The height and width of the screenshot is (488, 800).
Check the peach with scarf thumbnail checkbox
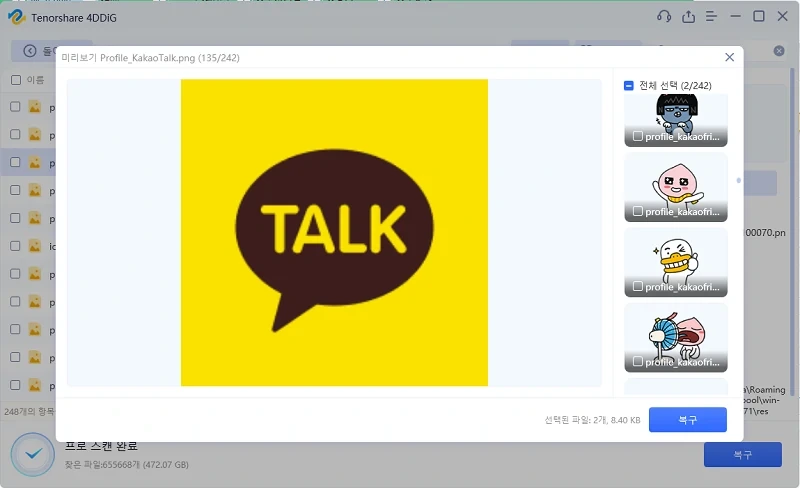[x=637, y=211]
